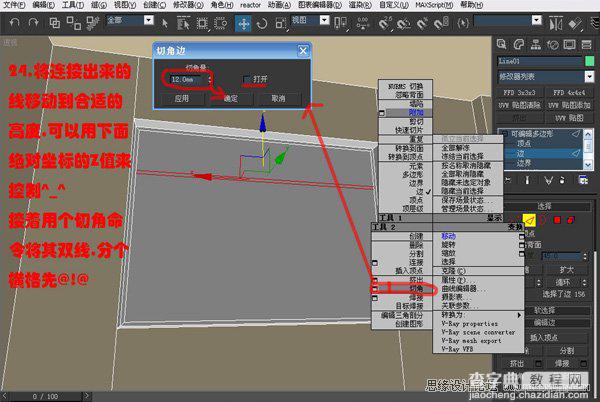Open the MAXScript menu

[x=434, y=5]
